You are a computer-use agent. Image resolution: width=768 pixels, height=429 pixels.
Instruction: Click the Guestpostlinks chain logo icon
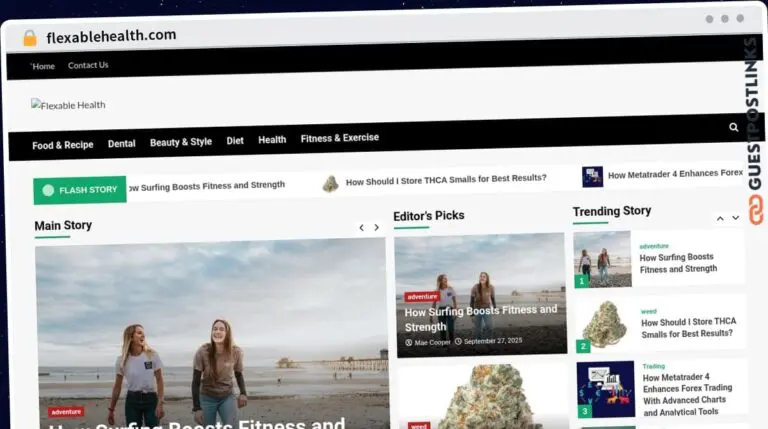(x=756, y=209)
